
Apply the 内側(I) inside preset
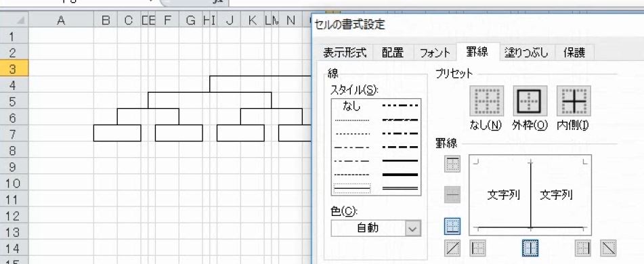coord(574,101)
